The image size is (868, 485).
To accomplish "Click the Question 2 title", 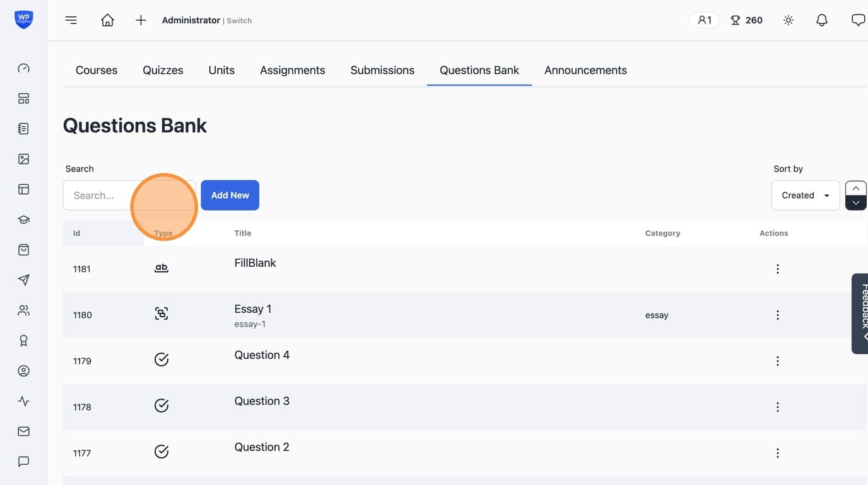I will (262, 447).
